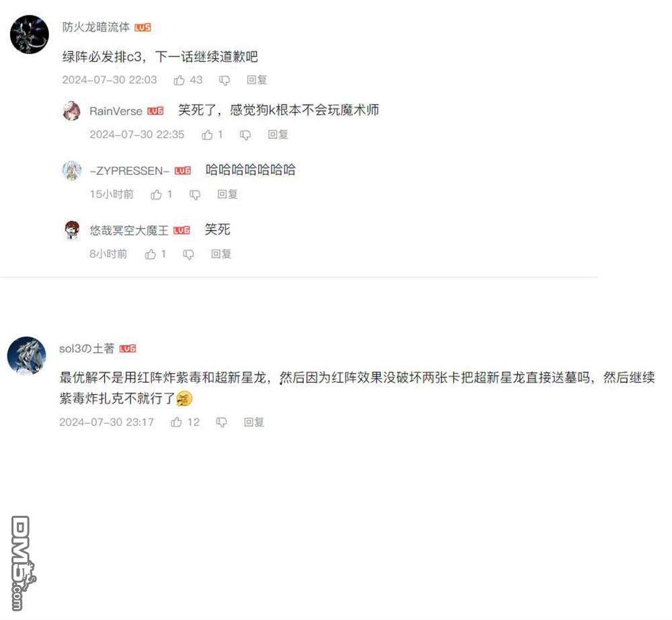Click thumbs-up on RainVerse's reply
672x620 pixels.
(208, 135)
